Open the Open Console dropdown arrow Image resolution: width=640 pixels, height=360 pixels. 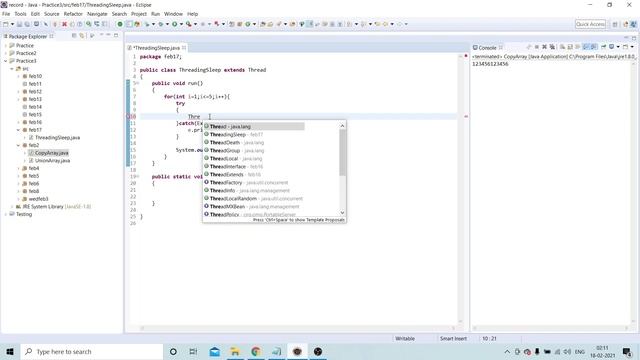click(x=632, y=47)
